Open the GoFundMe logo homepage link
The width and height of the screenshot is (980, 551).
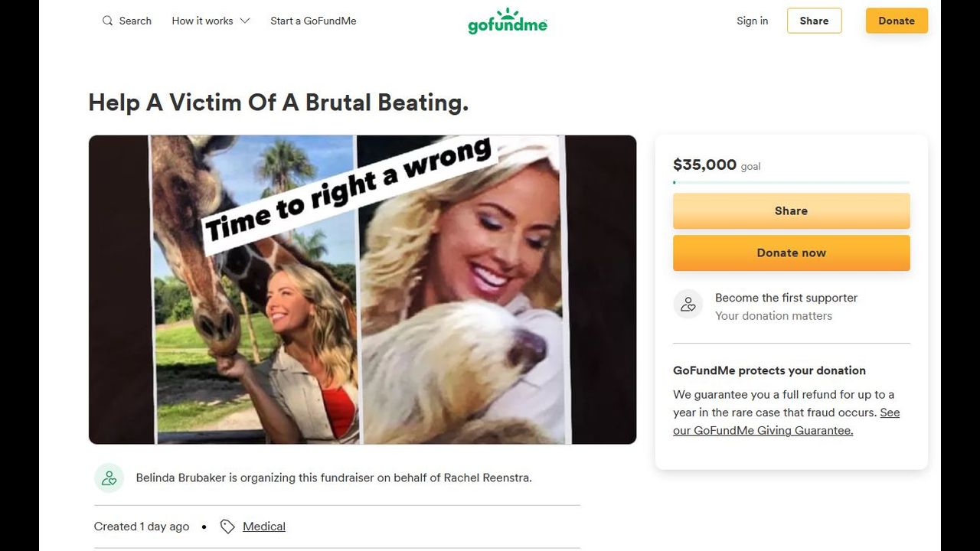(508, 21)
